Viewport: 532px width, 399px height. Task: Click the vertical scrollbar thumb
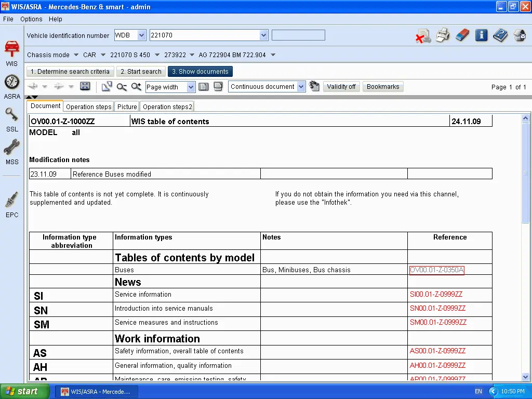(x=525, y=172)
